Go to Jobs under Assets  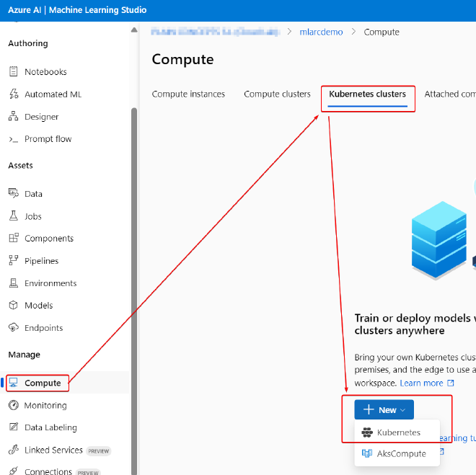click(x=32, y=216)
